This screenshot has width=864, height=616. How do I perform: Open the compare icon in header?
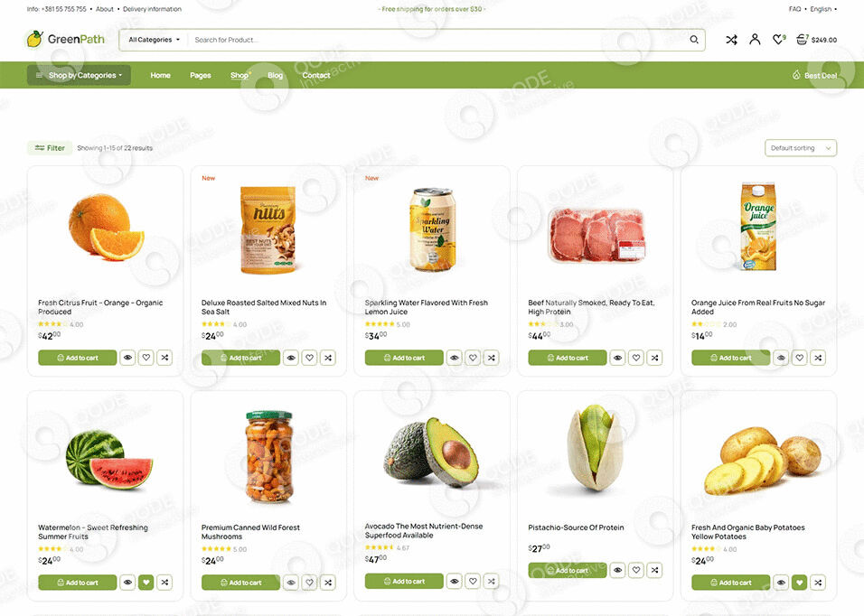click(731, 40)
